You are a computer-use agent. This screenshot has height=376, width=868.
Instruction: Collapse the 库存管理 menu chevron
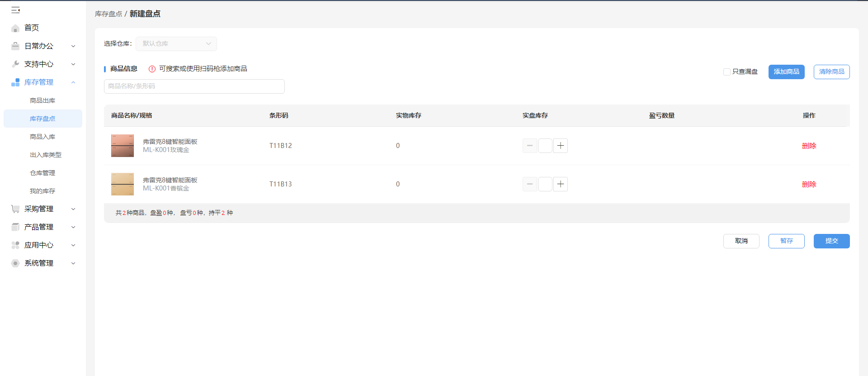pos(73,82)
